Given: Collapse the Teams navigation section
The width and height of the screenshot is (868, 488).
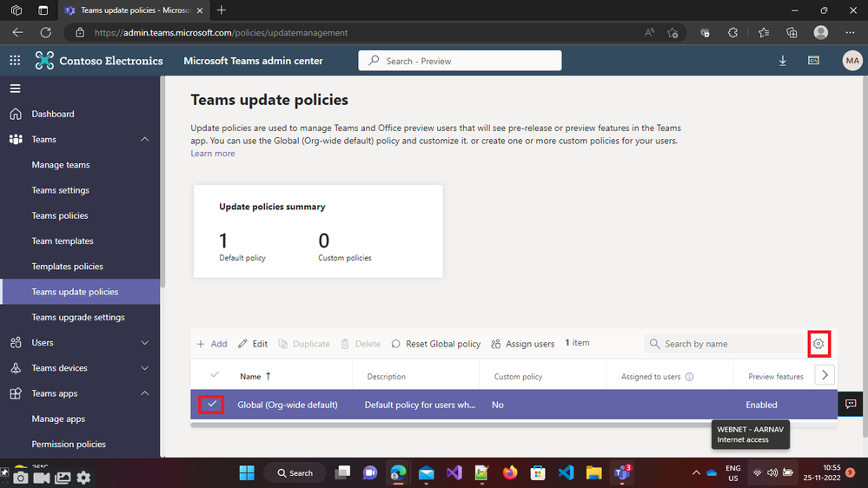Looking at the screenshot, I should coord(144,140).
